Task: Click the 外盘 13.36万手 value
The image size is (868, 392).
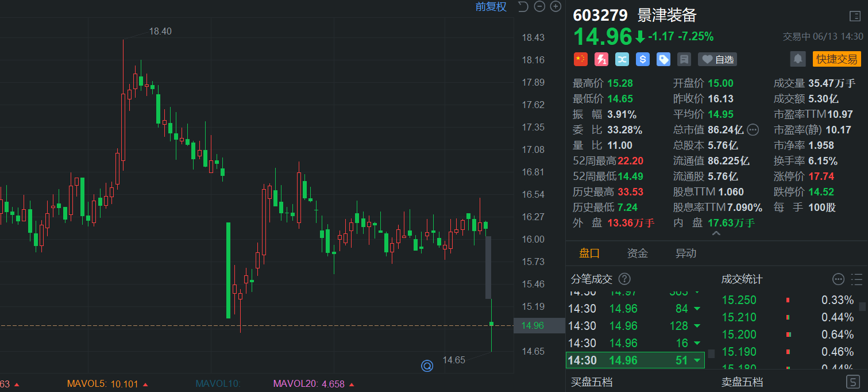Action: tap(631, 223)
